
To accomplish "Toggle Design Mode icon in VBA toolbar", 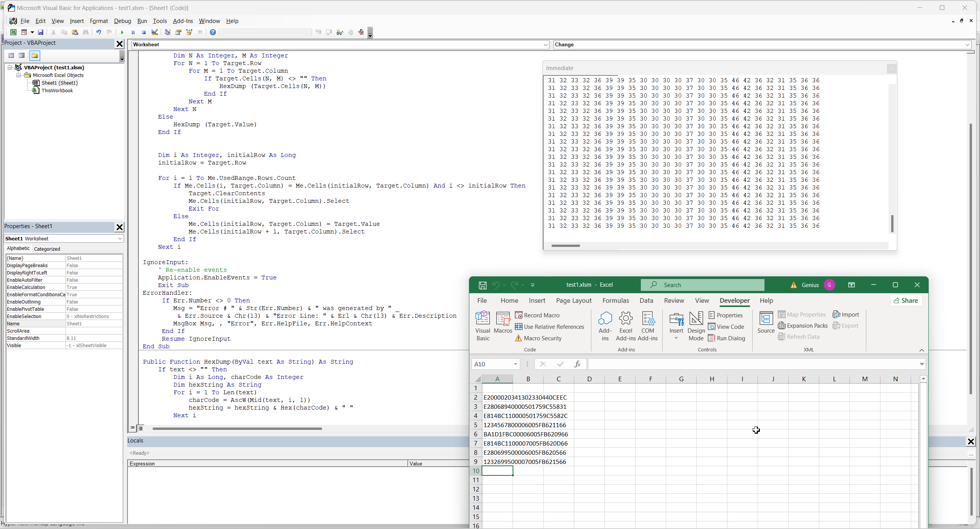I will point(154,33).
